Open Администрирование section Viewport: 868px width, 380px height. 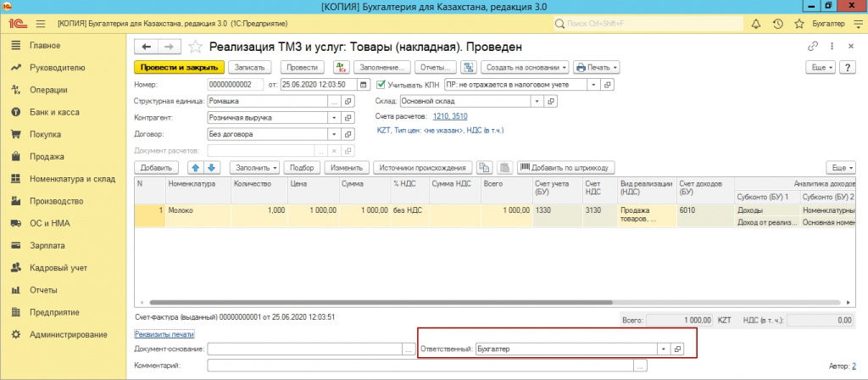(69, 334)
